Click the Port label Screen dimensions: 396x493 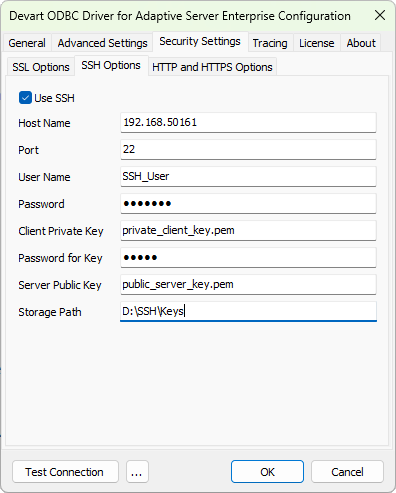tap(28, 150)
